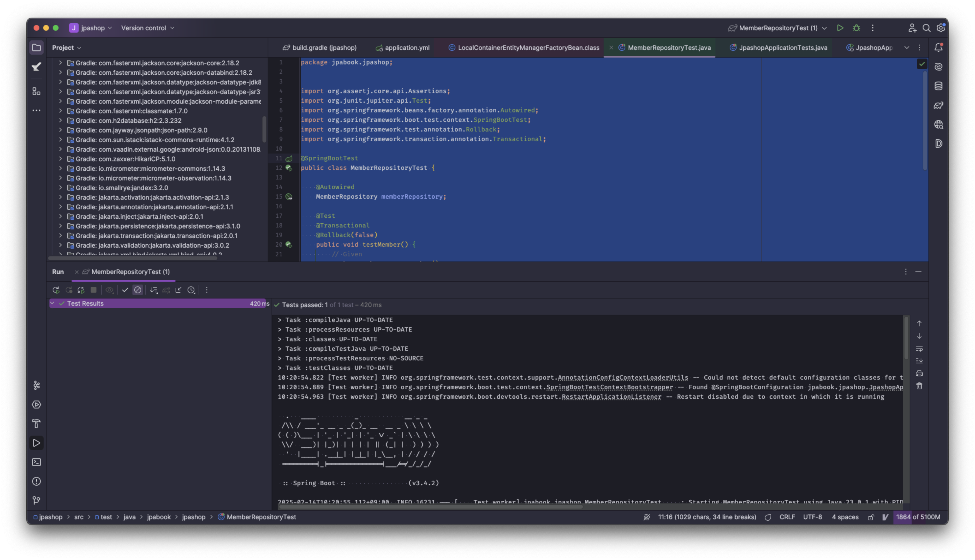The width and height of the screenshot is (975, 560).
Task: Open the Notifications bell
Action: [x=939, y=48]
